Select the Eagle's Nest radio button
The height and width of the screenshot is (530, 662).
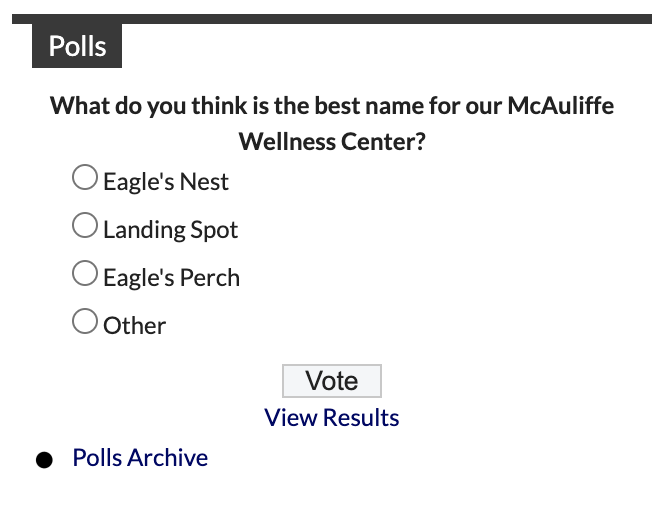click(x=86, y=178)
